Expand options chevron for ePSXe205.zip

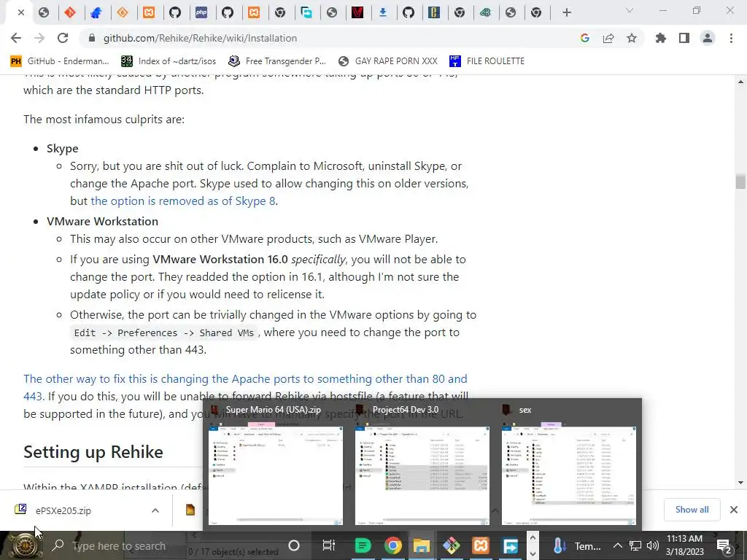pyautogui.click(x=155, y=510)
